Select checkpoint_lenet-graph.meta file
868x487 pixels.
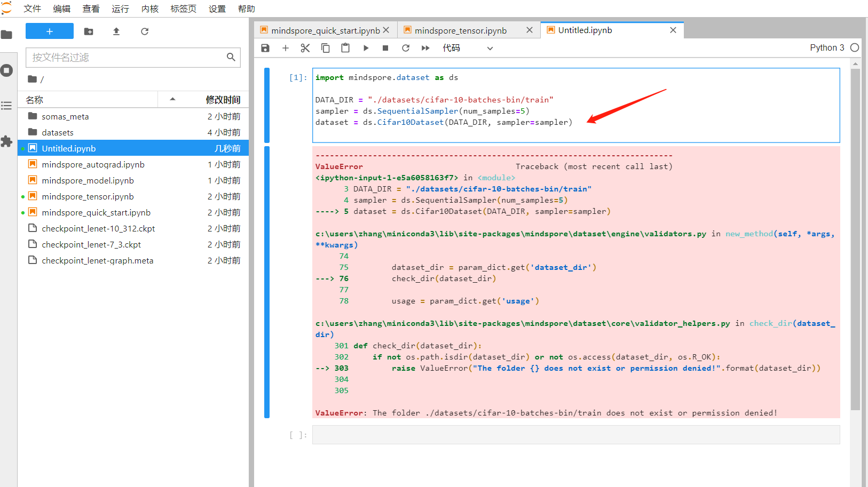(133, 260)
